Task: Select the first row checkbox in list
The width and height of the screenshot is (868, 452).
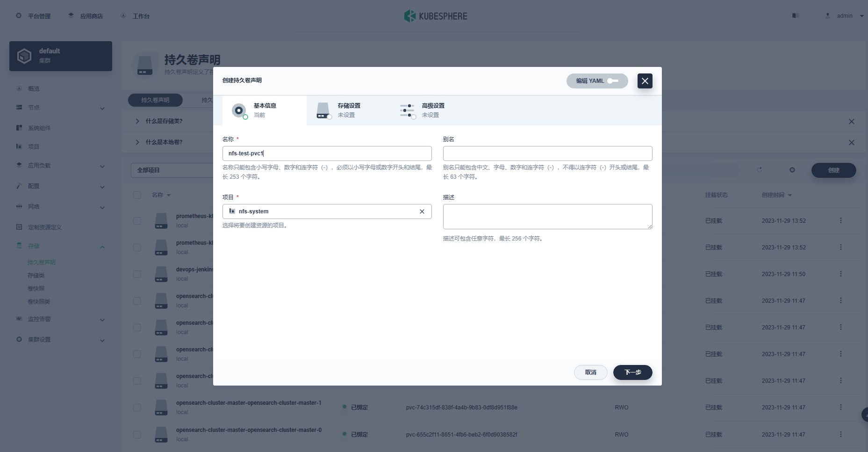Action: [x=137, y=221]
